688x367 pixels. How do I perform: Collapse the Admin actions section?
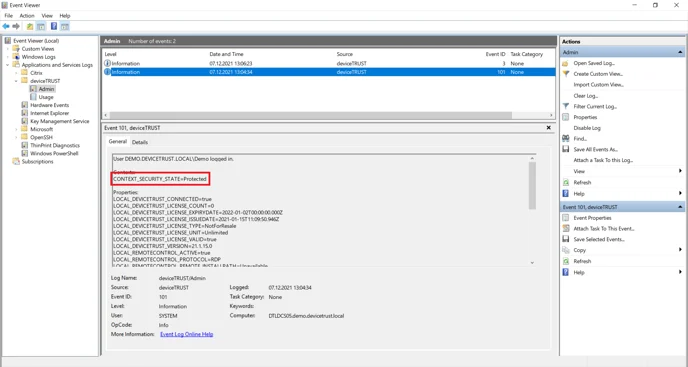(680, 52)
